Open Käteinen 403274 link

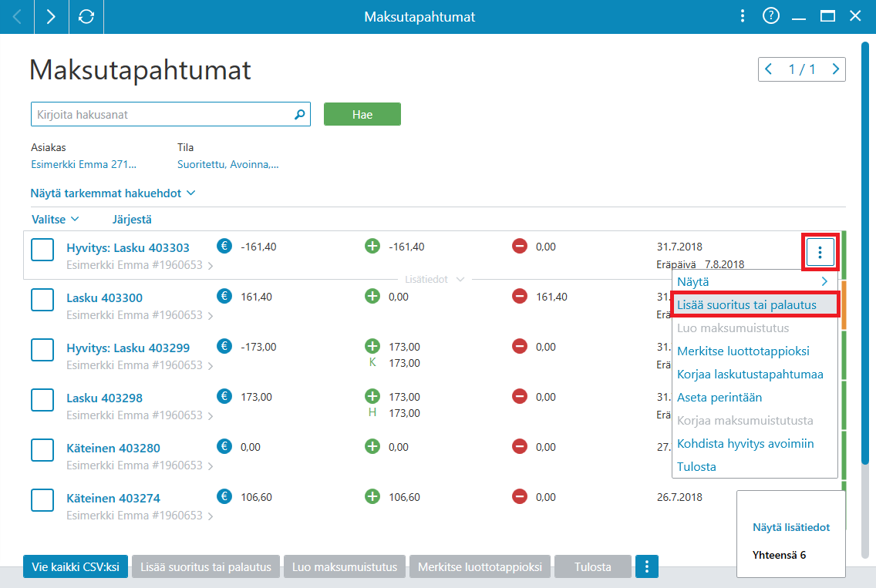(113, 498)
